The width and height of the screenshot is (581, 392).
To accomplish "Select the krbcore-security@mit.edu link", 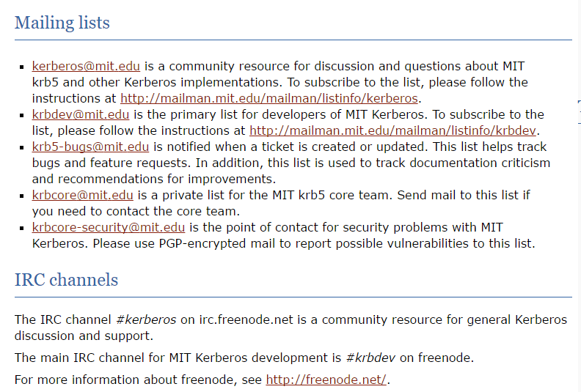I will tap(109, 227).
